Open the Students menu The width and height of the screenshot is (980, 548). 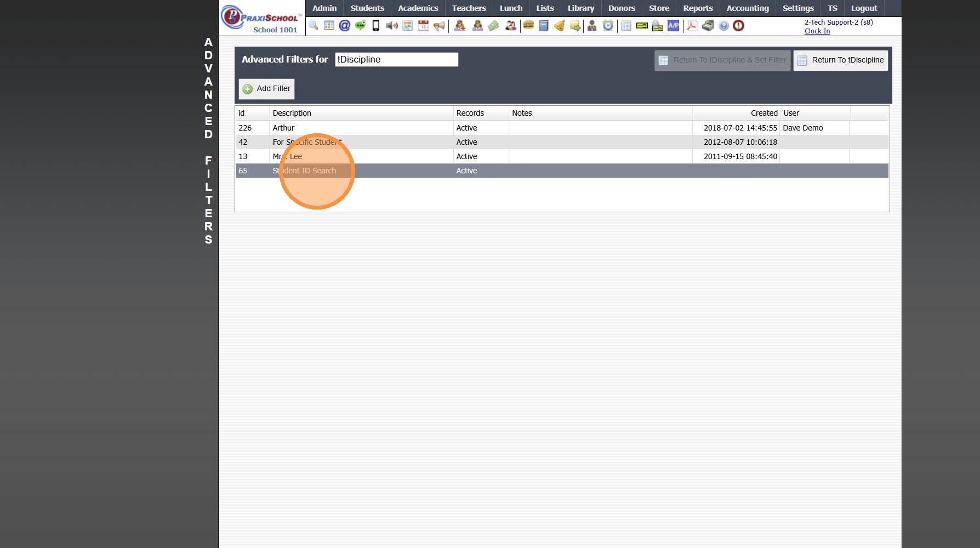367,8
